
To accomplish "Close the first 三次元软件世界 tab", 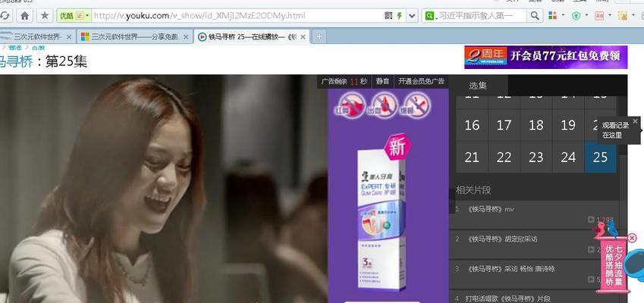I will tap(68, 37).
